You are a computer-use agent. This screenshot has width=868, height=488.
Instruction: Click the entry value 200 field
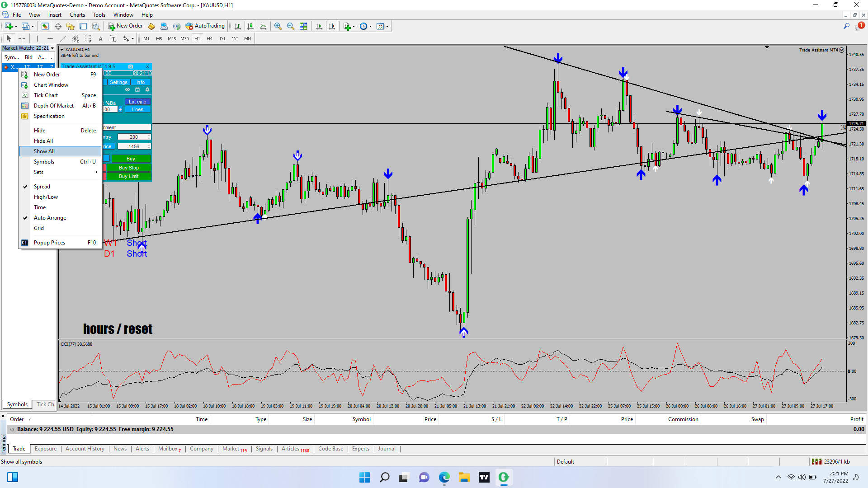coord(133,137)
